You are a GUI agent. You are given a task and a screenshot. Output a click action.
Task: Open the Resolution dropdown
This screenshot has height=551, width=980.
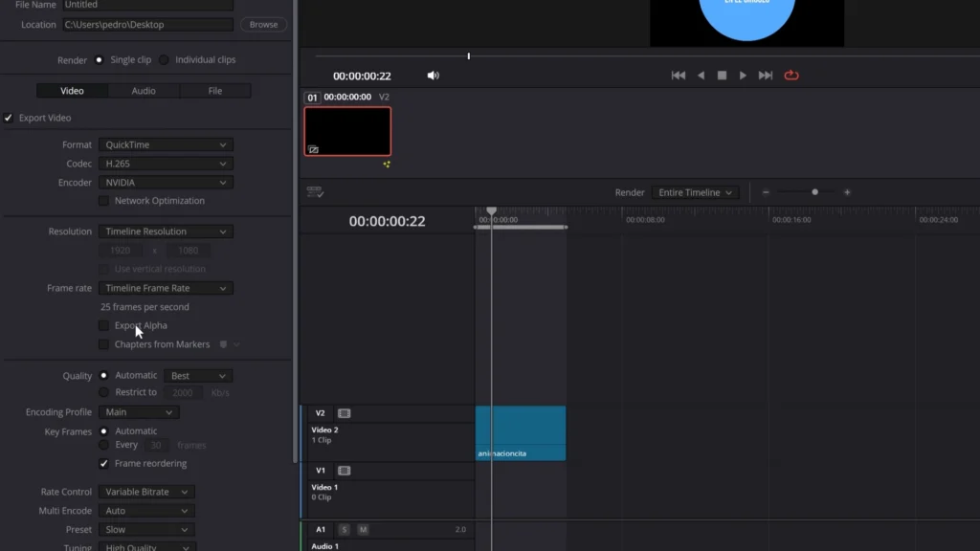tap(166, 231)
